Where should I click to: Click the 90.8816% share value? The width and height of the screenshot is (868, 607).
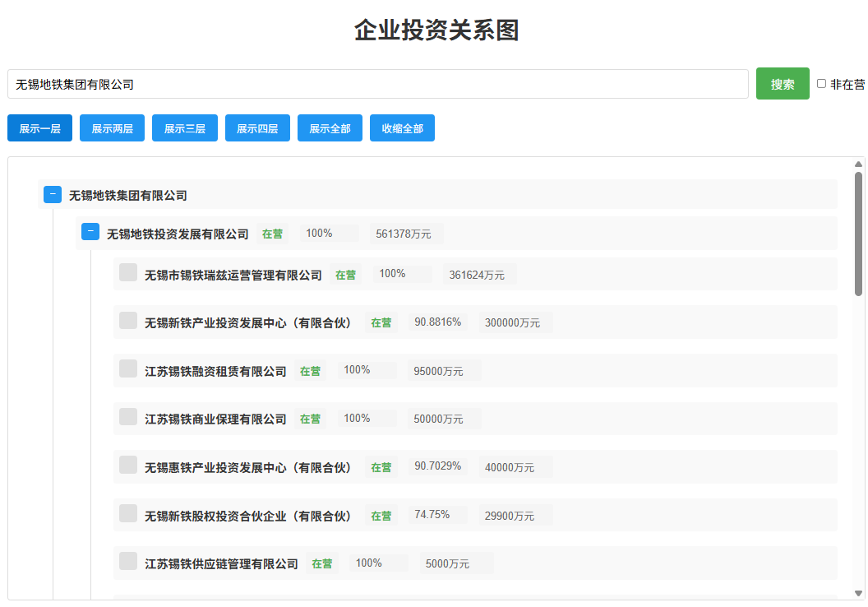[438, 322]
